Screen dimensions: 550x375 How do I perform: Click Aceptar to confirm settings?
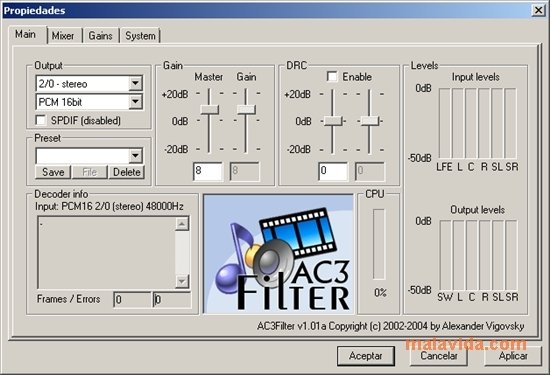[x=365, y=356]
